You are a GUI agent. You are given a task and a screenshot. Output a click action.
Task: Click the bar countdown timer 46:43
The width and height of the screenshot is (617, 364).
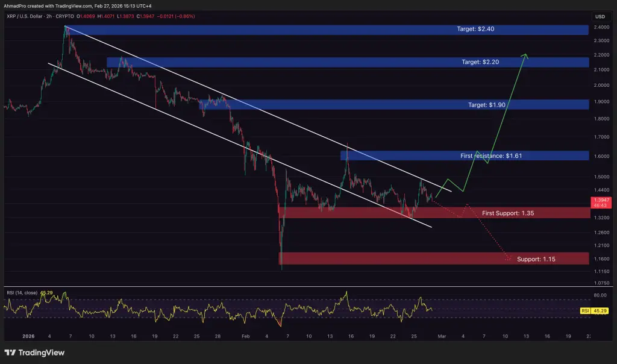[x=601, y=205]
